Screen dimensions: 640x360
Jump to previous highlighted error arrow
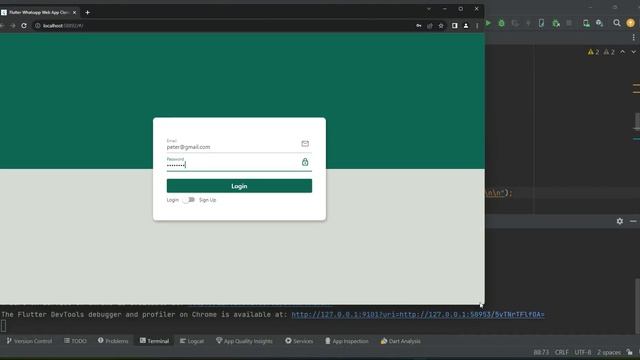622,52
